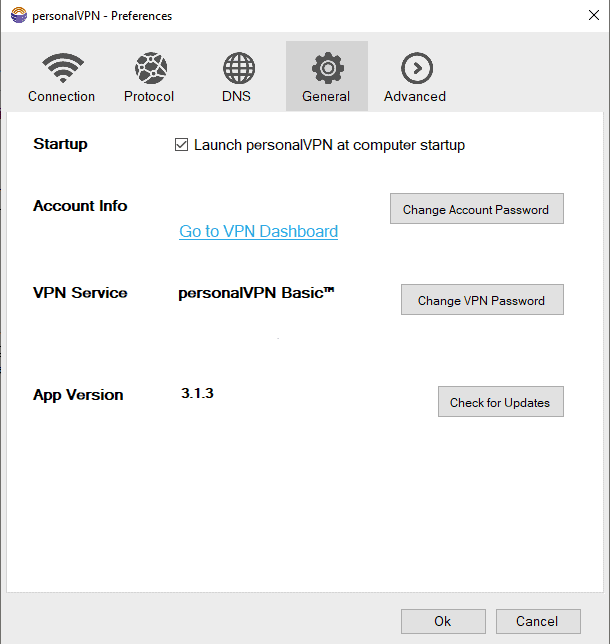
Task: Select the General gear icon
Action: point(327,68)
